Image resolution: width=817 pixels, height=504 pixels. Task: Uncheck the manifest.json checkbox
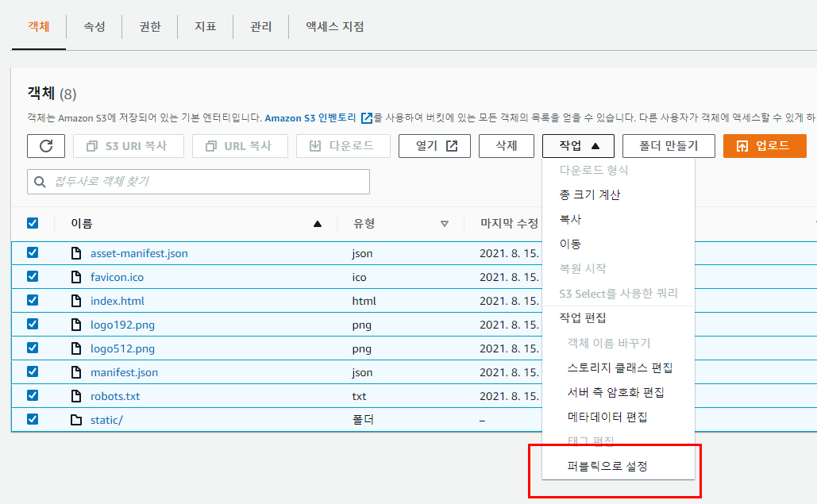click(33, 371)
